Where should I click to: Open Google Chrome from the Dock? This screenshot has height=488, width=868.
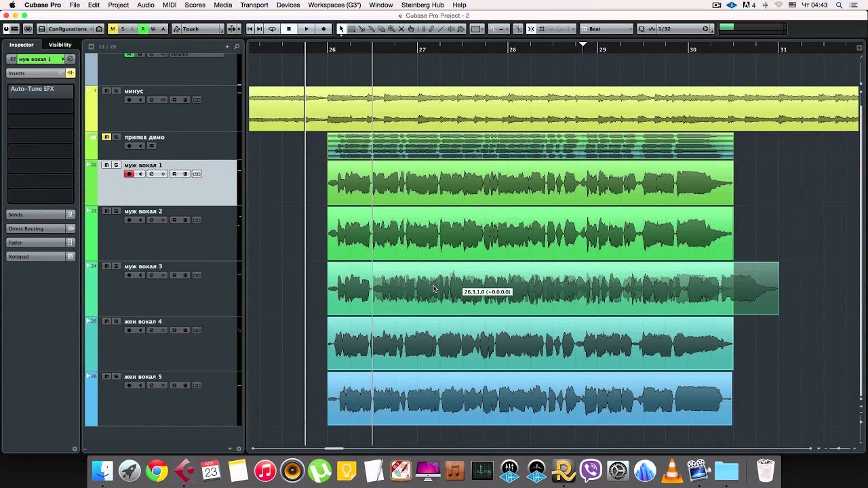[x=157, y=471]
